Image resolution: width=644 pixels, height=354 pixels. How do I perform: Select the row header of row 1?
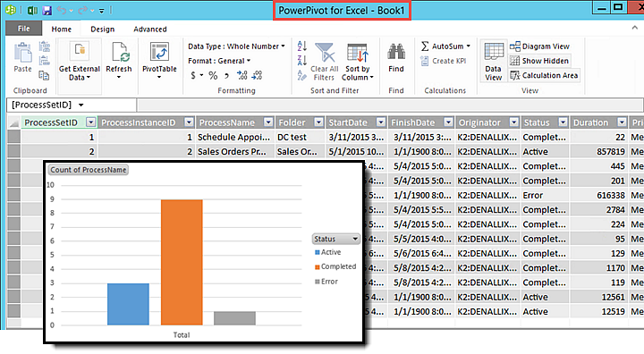point(14,137)
